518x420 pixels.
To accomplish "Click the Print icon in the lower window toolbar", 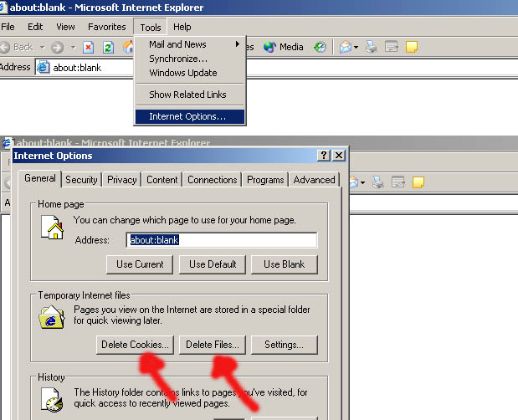I will [378, 182].
